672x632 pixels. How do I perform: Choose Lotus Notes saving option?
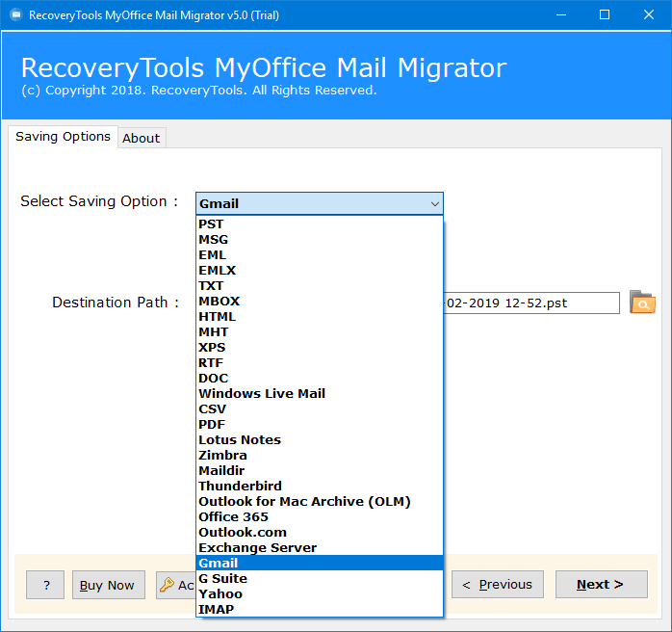320,440
